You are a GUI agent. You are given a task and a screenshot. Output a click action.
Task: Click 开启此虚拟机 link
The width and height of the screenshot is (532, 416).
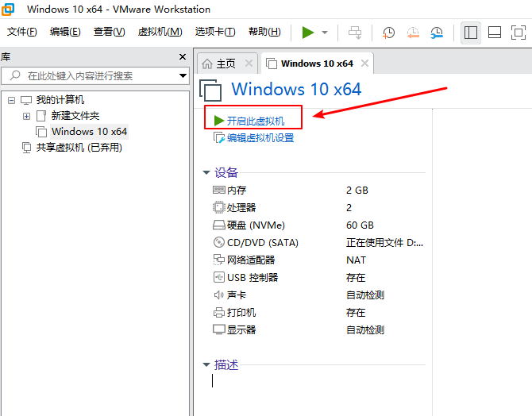[255, 121]
